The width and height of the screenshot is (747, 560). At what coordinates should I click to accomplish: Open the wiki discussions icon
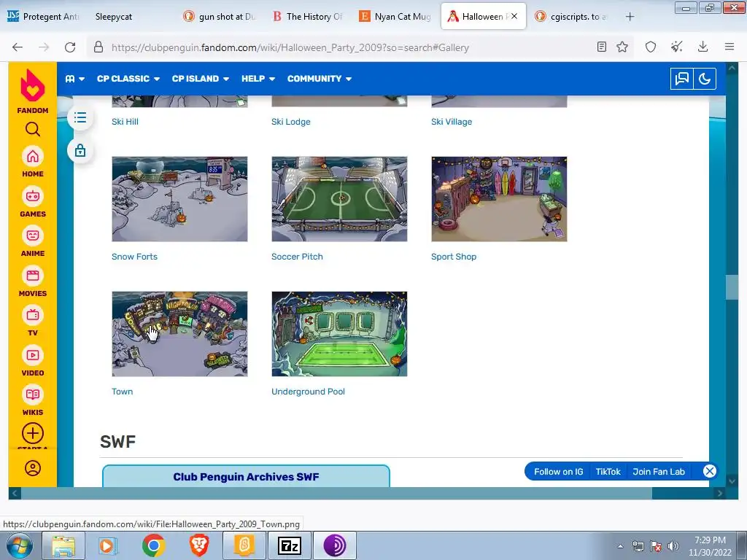coord(682,79)
